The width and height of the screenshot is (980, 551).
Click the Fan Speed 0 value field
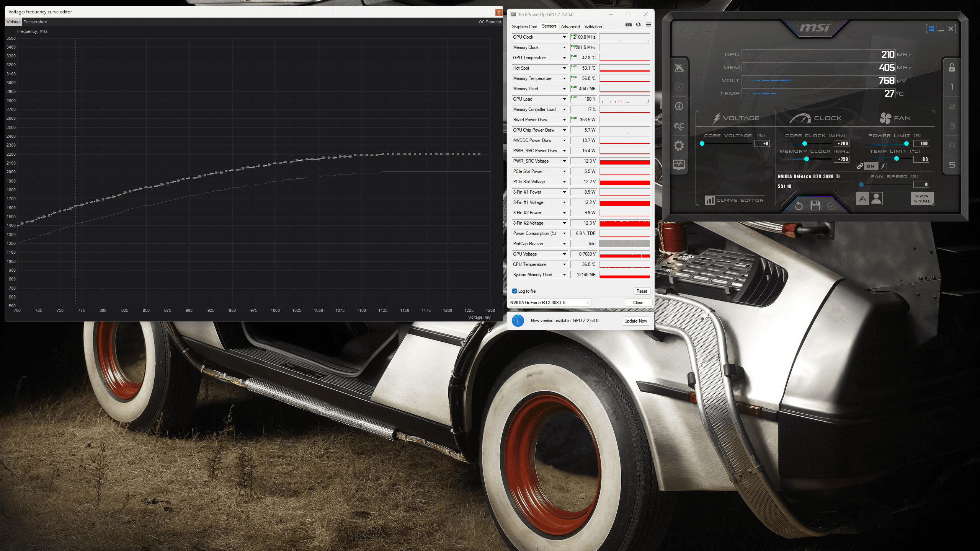[x=921, y=184]
